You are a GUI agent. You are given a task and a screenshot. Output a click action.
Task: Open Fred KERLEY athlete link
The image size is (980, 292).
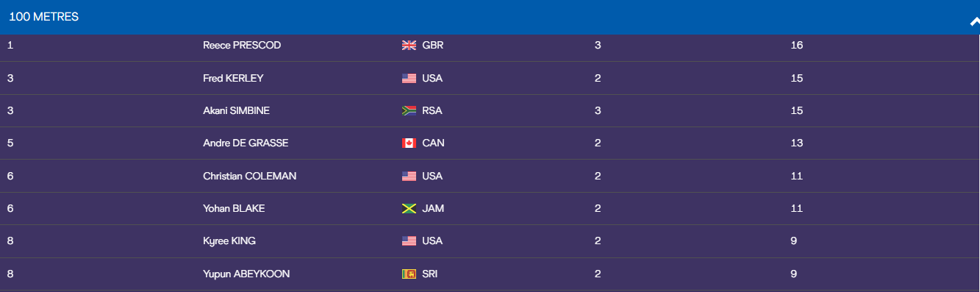tap(233, 78)
